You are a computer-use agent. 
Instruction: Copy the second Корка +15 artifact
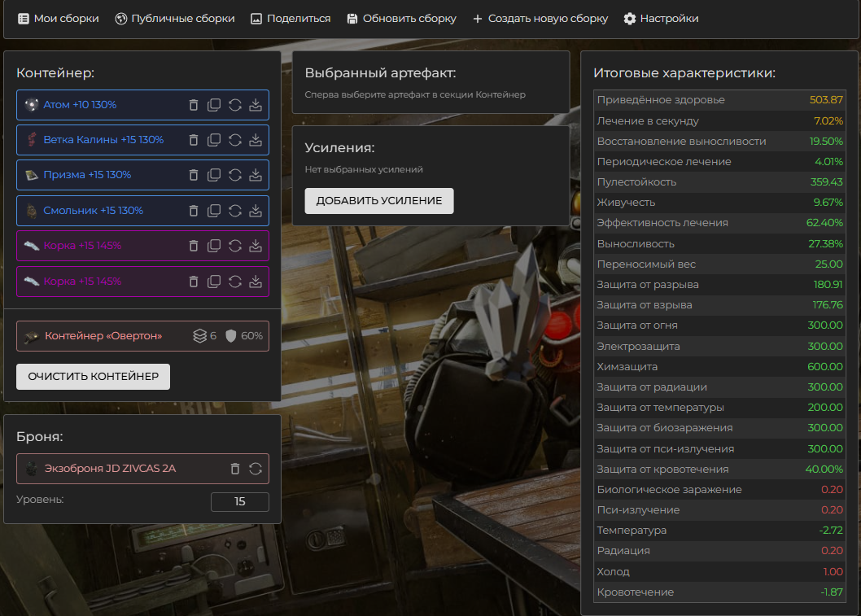[x=214, y=282]
